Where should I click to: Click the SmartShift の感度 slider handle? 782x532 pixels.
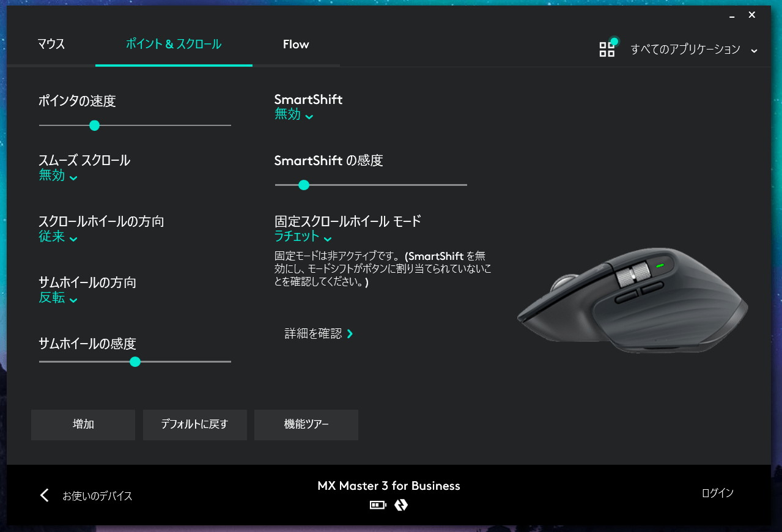click(x=303, y=185)
